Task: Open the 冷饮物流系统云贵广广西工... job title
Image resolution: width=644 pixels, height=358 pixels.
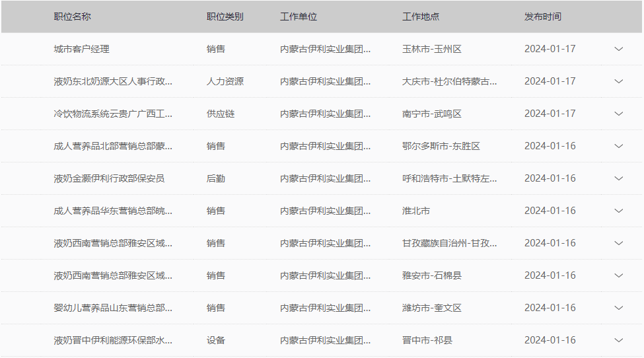Action: coord(113,114)
